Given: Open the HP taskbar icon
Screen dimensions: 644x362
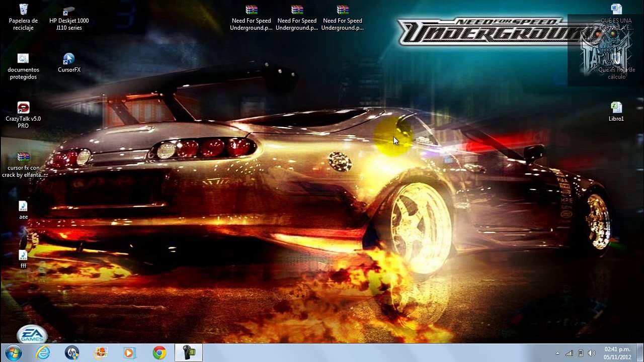Looking at the screenshot, I should tap(72, 353).
